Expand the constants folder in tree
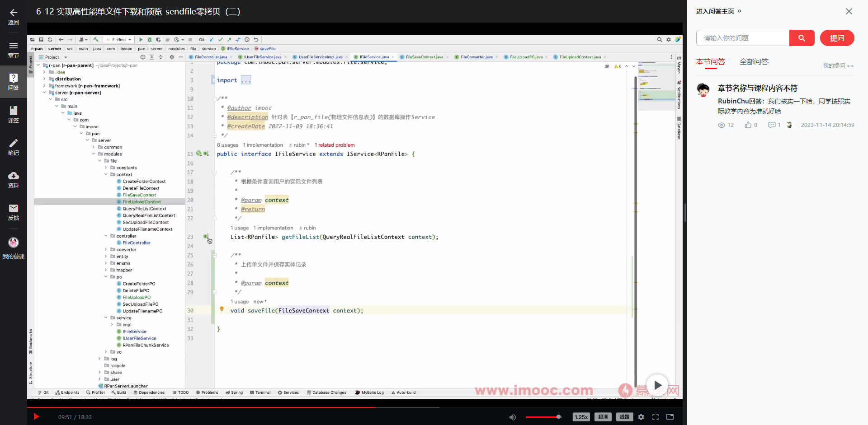 coord(106,168)
